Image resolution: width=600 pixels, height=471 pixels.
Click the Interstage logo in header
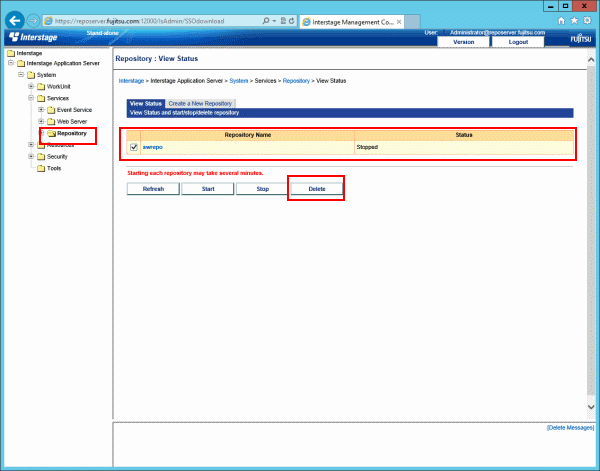(33, 37)
